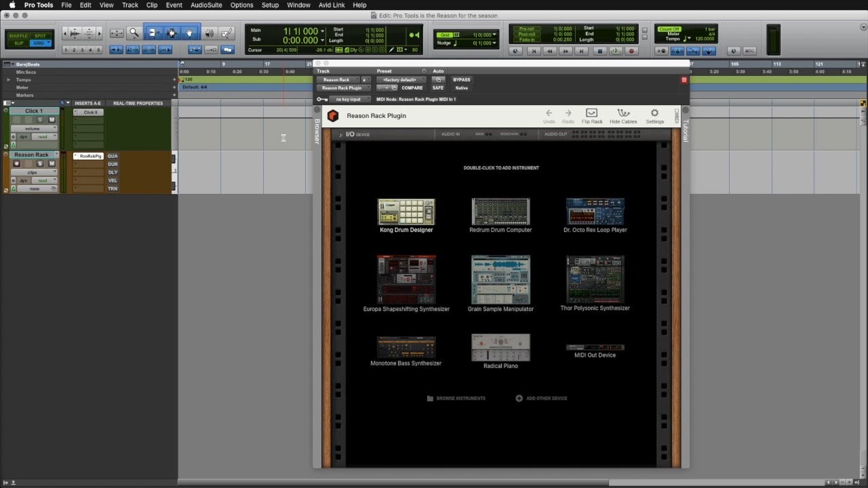Open the Clip menu
This screenshot has height=488, width=868.
152,5
